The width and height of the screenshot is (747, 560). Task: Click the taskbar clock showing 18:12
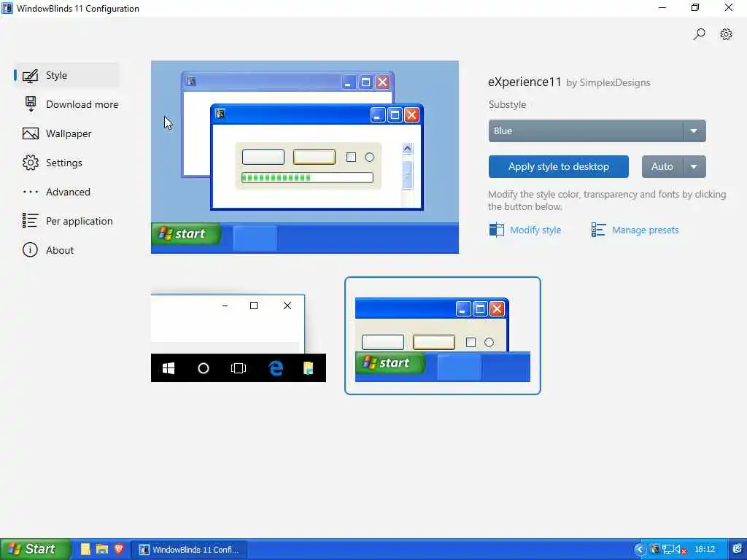[x=705, y=550]
